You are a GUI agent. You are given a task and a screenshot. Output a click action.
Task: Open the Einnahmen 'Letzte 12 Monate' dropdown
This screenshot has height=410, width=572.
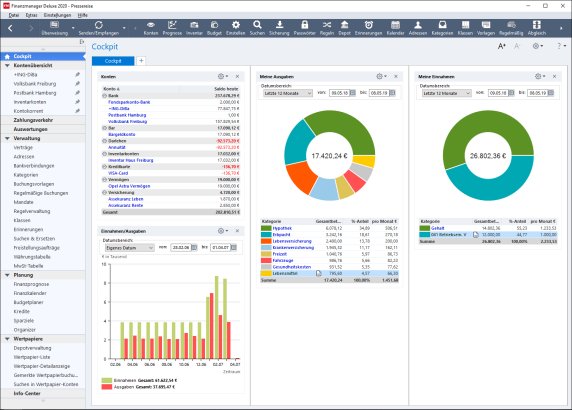pyautogui.click(x=447, y=93)
